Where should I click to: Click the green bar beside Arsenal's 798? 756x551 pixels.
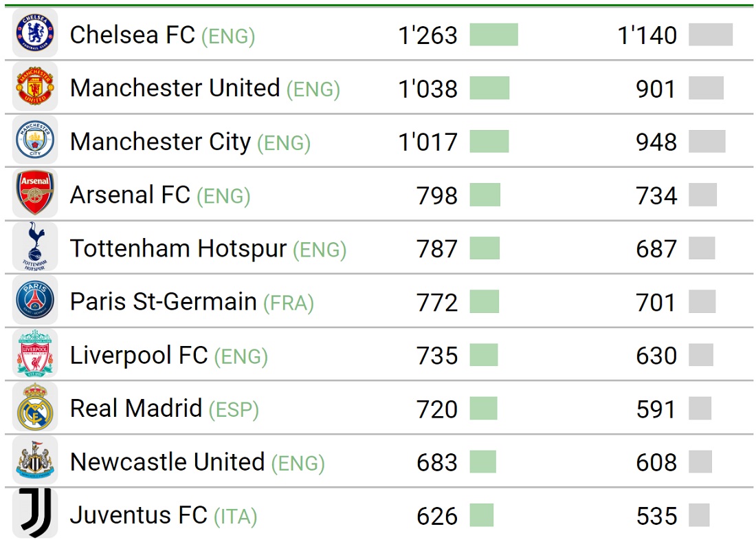(x=485, y=195)
